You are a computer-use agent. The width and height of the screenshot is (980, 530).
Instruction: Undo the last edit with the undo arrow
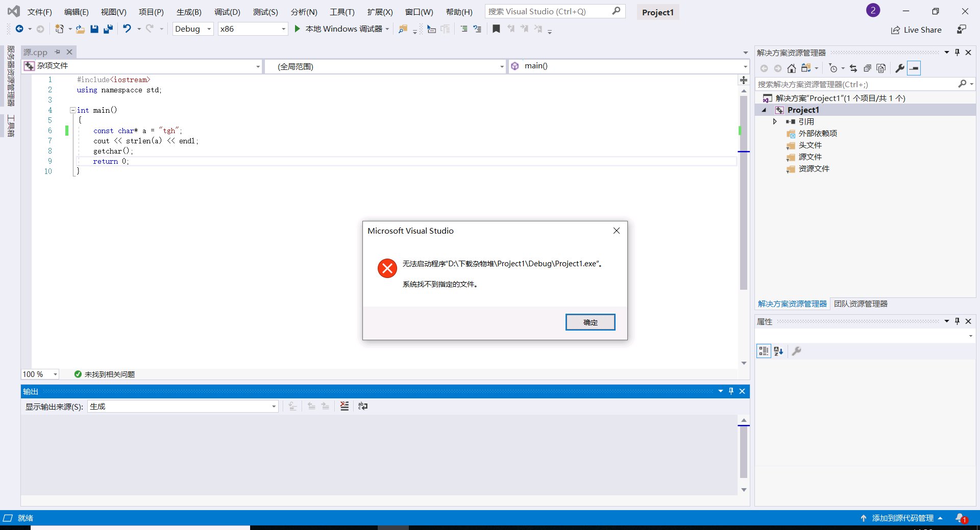coord(127,29)
